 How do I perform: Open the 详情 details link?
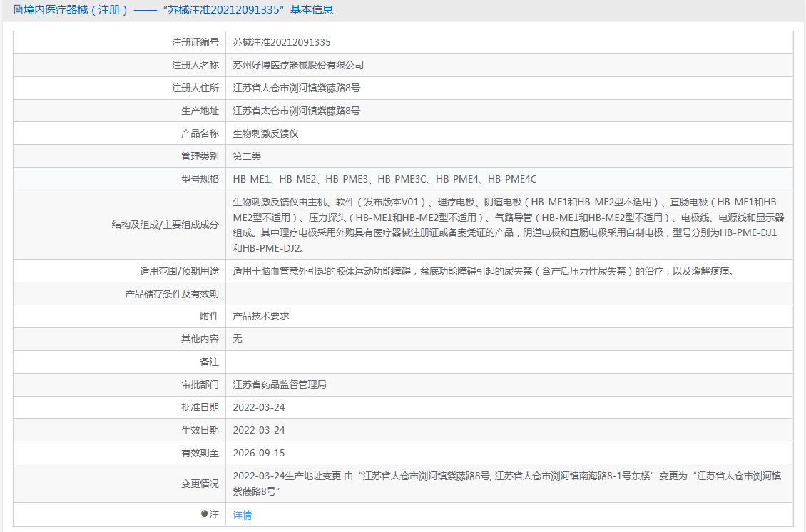(242, 514)
